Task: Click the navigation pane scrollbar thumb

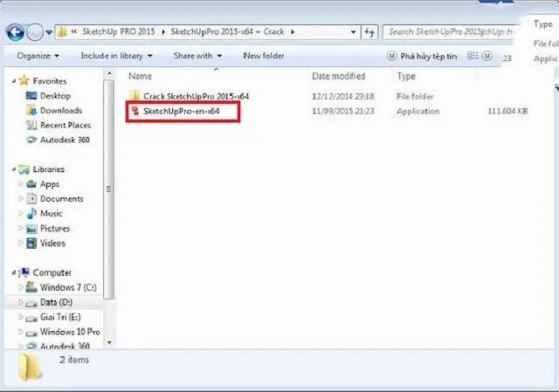Action: 109,189
